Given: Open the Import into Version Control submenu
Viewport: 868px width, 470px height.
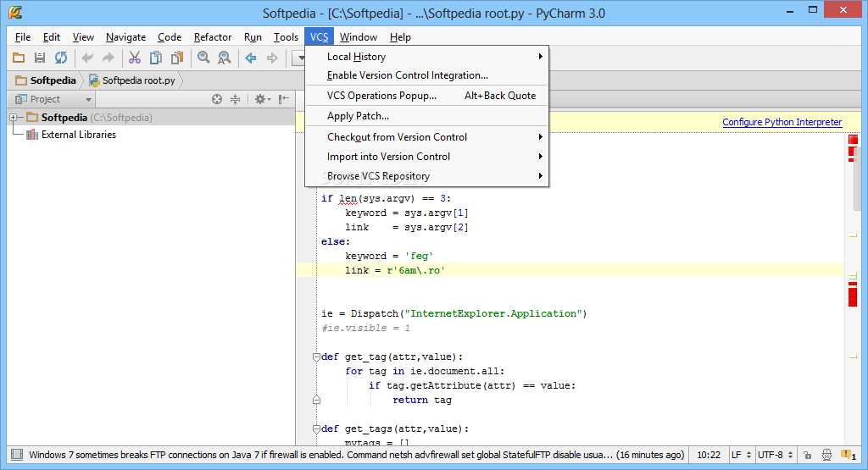Looking at the screenshot, I should 426,157.
